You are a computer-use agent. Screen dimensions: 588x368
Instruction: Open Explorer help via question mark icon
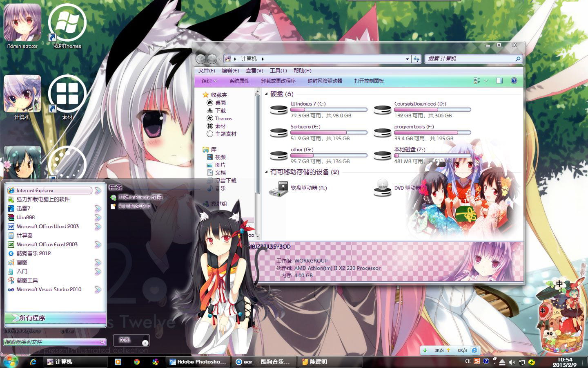[514, 81]
